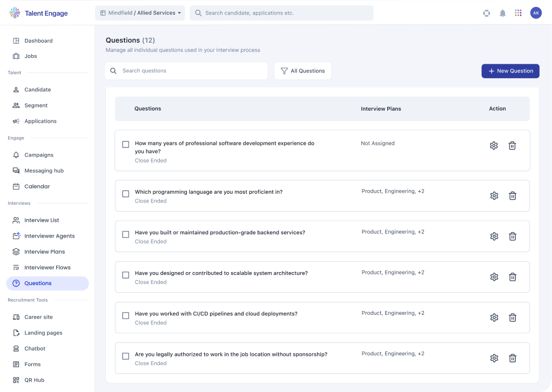The width and height of the screenshot is (552, 392).
Task: Tick checkbox for years of experience question
Action: pyautogui.click(x=126, y=145)
